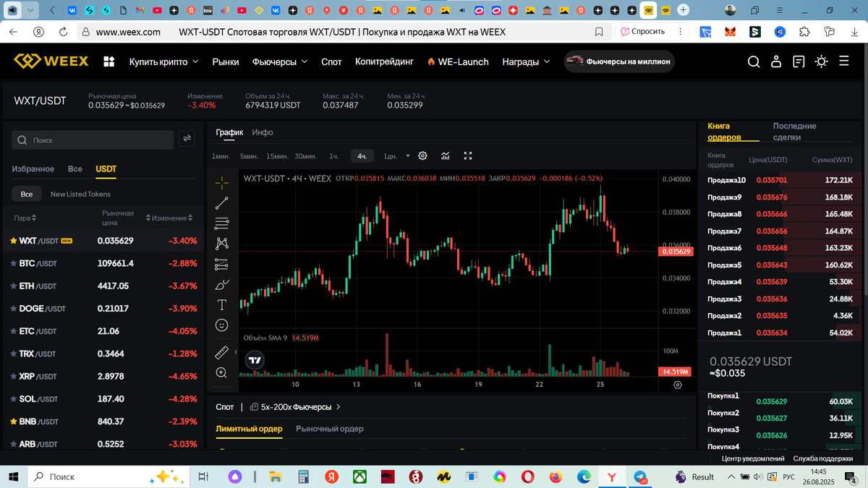Image resolution: width=868 pixels, height=488 pixels.
Task: Toggle favorite star for BTC/USDT
Action: [13, 263]
